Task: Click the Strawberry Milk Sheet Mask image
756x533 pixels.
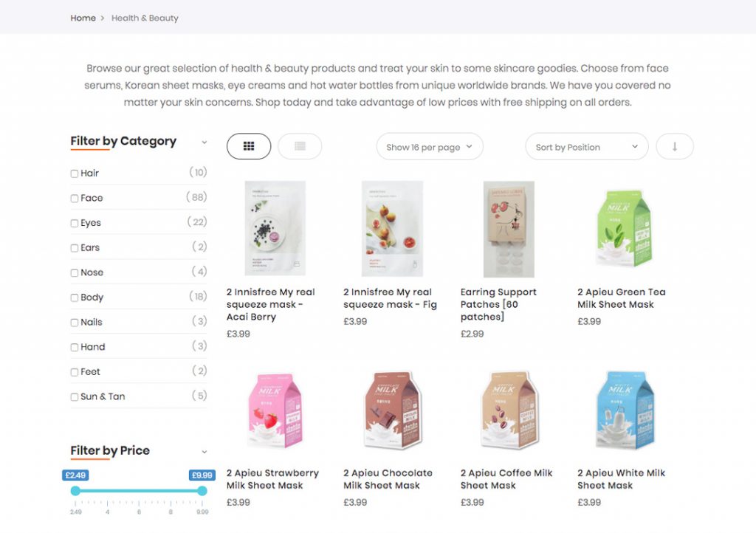Action: (275, 410)
